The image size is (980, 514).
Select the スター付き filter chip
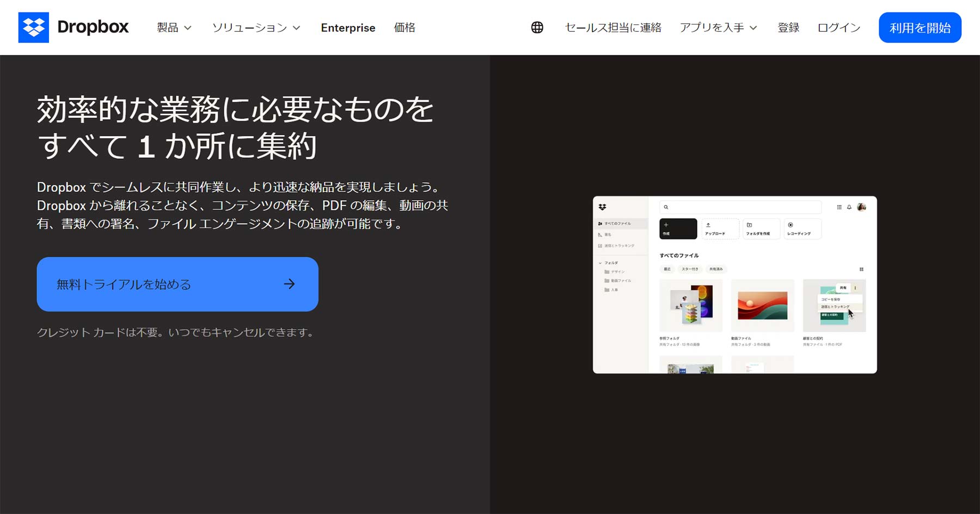pos(690,269)
